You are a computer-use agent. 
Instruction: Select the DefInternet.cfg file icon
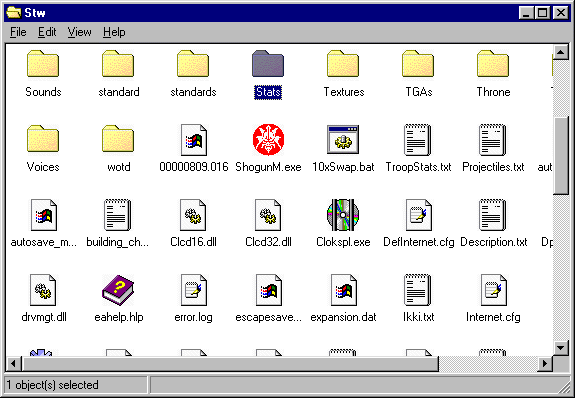pyautogui.click(x=418, y=215)
